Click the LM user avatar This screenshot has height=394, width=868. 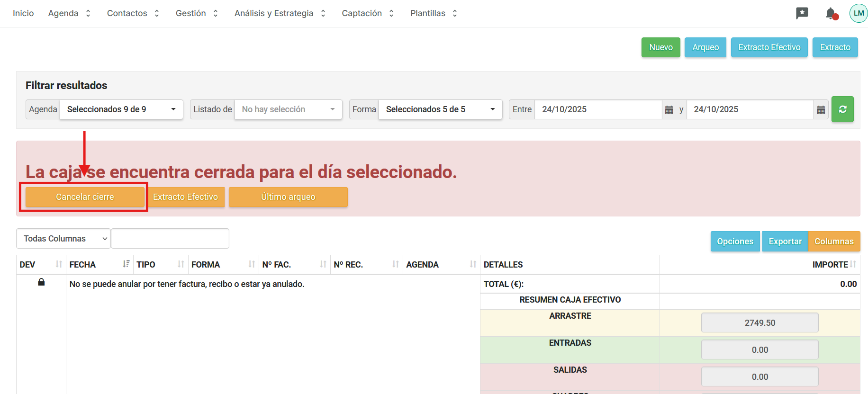858,13
